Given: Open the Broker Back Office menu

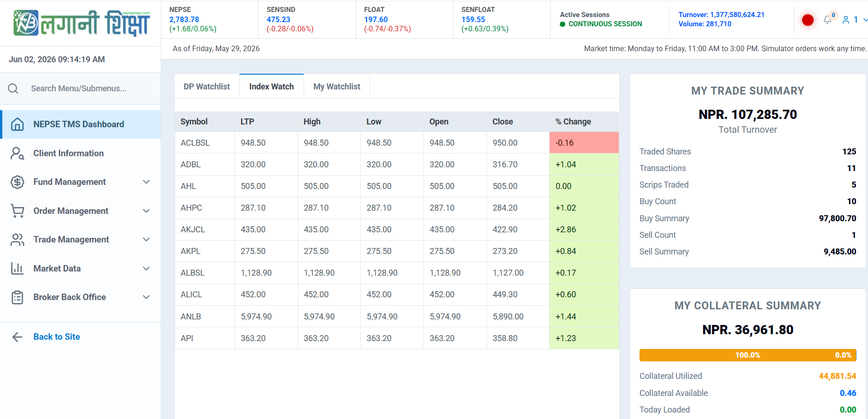Looking at the screenshot, I should [x=81, y=297].
